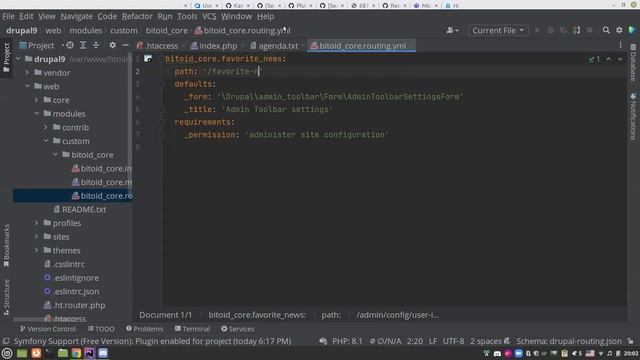This screenshot has height=360, width=640.
Task: Collapse the web folder
Action: (27, 87)
